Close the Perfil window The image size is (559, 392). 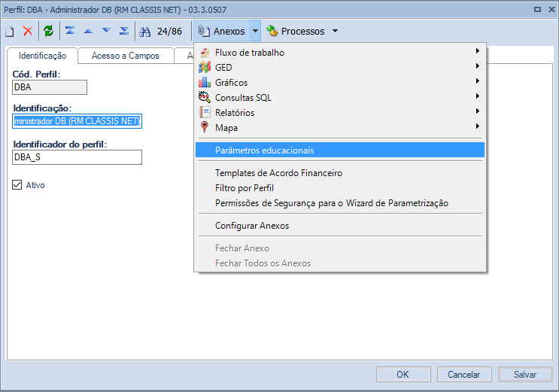[x=551, y=10]
